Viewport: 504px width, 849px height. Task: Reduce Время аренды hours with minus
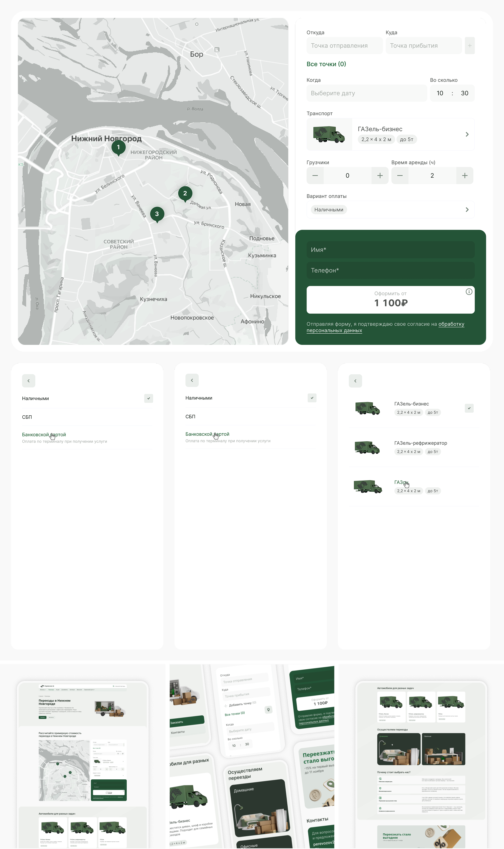[x=400, y=175]
